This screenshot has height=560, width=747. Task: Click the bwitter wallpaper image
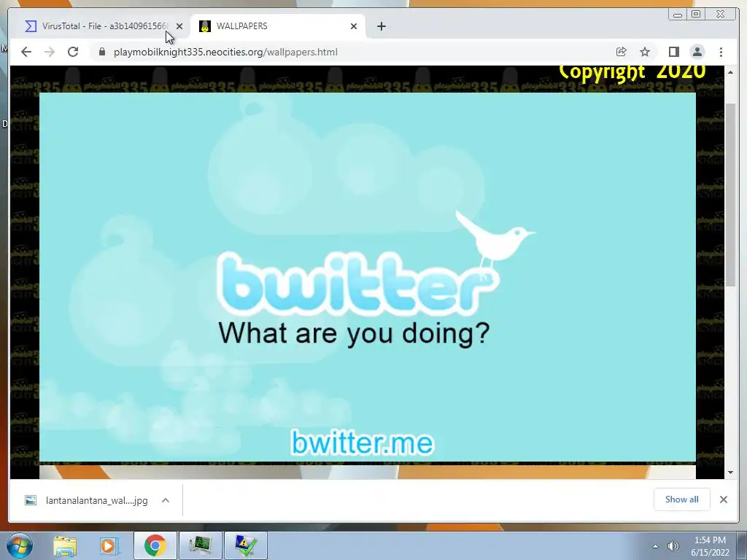pyautogui.click(x=368, y=277)
